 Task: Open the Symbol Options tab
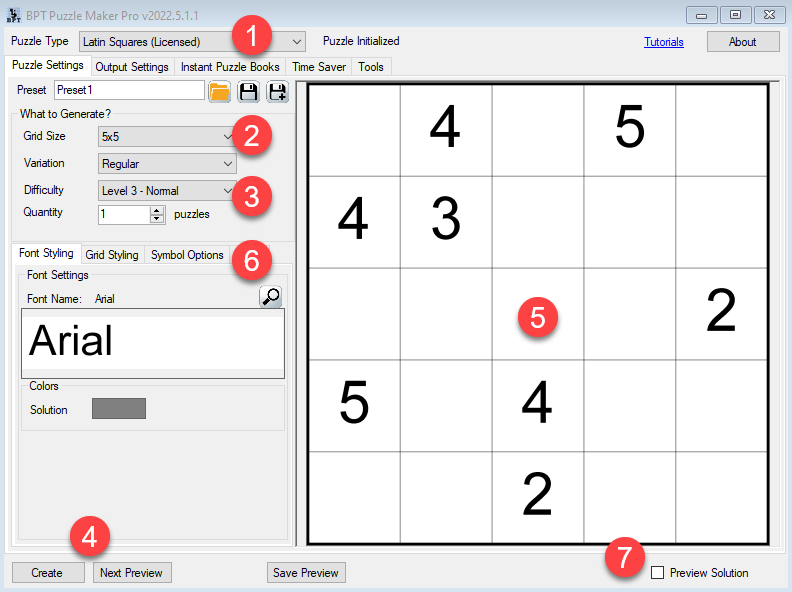click(187, 255)
